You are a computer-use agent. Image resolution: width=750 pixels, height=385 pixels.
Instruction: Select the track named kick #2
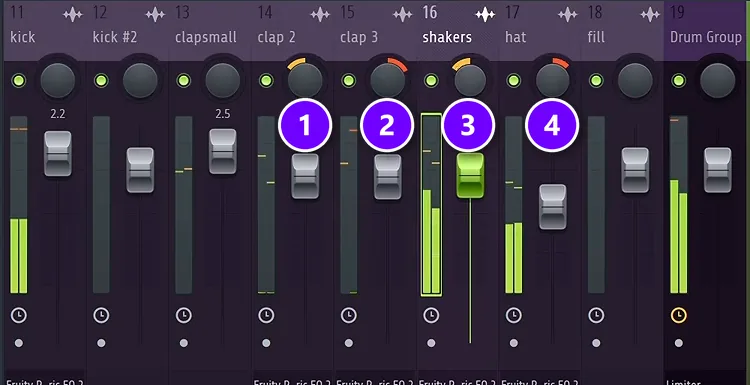[x=115, y=37]
